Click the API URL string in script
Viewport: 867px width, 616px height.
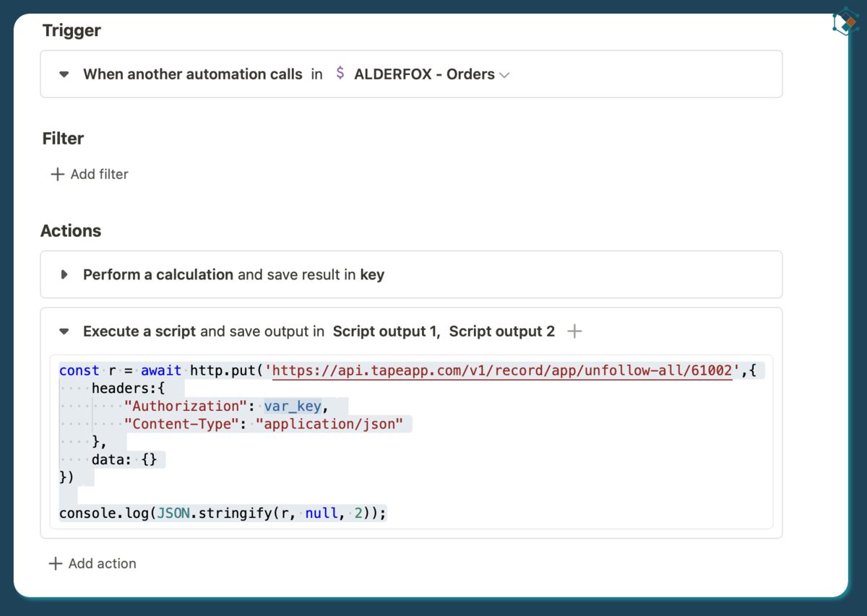(503, 370)
